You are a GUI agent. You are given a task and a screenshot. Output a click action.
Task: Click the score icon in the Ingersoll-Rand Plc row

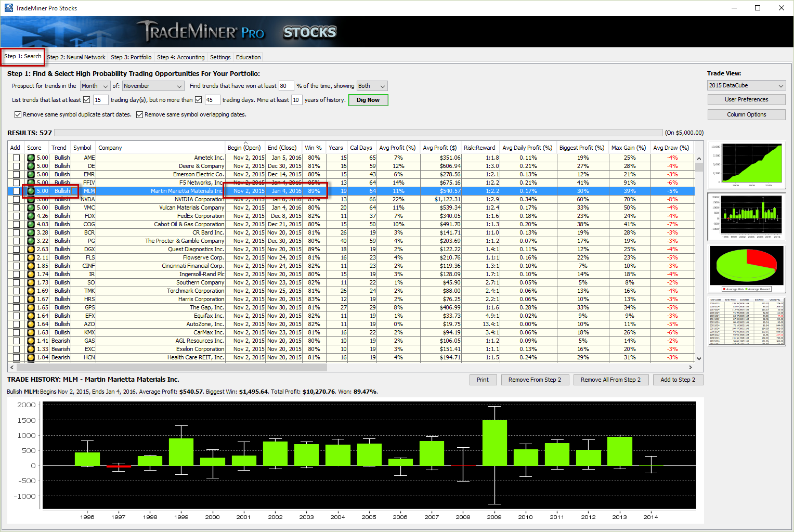pos(31,274)
